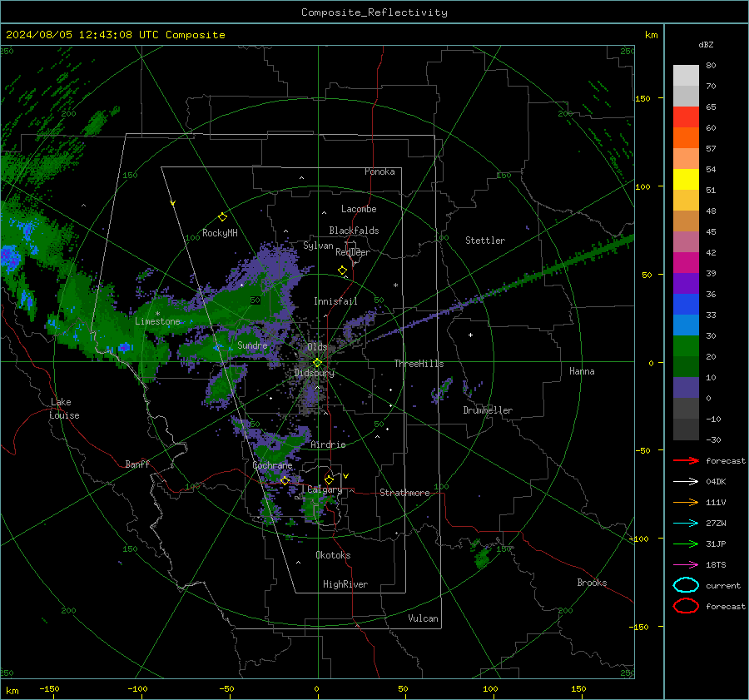
Task: Select the 80 dBZ light gray swatch
Action: (686, 75)
